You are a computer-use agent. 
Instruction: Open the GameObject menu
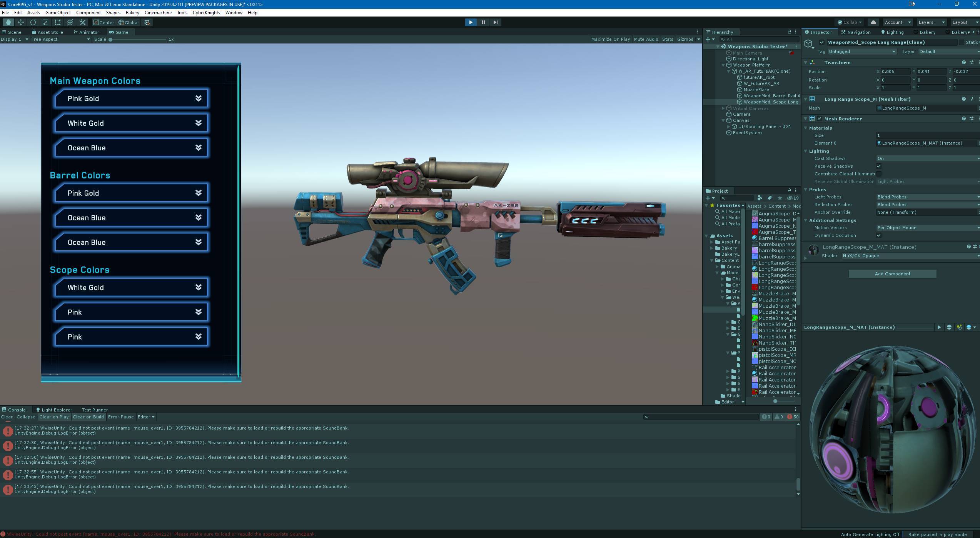click(58, 13)
